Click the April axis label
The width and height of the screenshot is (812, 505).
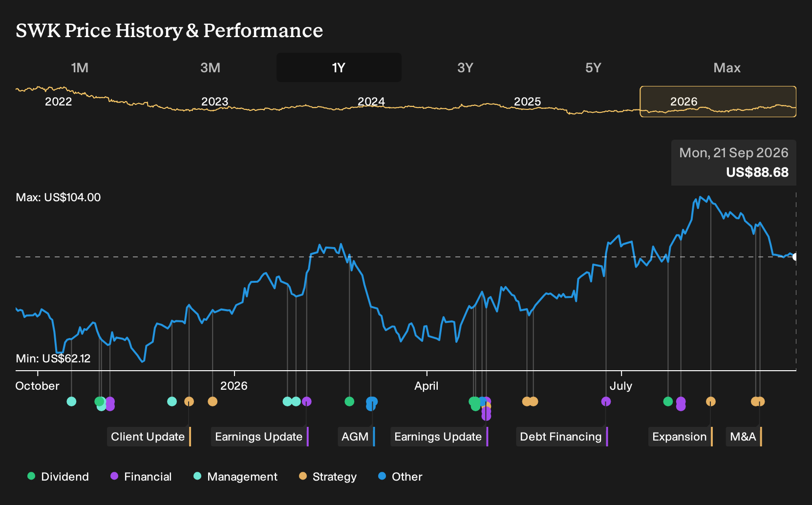click(427, 386)
